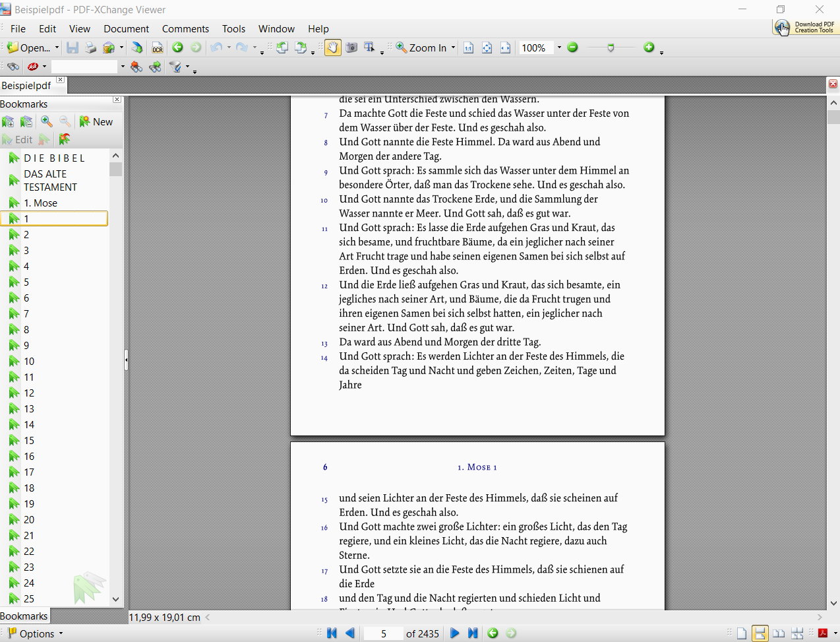840x642 pixels.
Task: Click the Fit Page icon
Action: click(x=487, y=48)
